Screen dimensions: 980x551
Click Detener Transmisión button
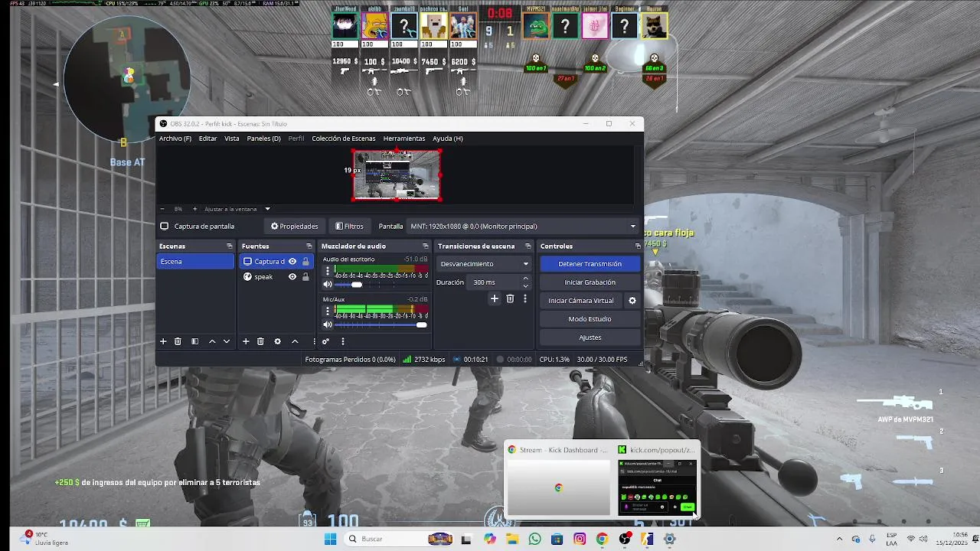coord(590,264)
